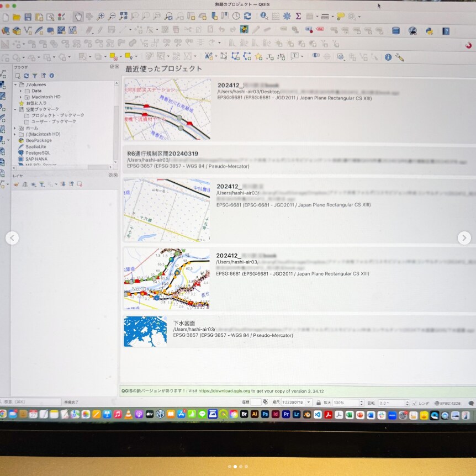
Task: Select お気に入り favorites in the browser tree
Action: click(x=36, y=103)
